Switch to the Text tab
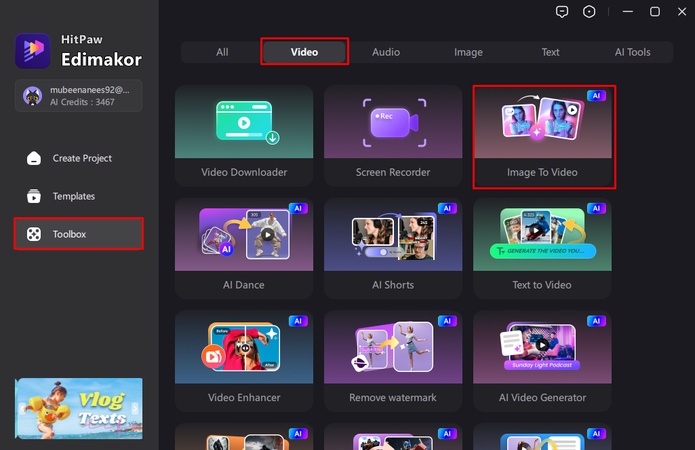The width and height of the screenshot is (695, 450). [x=550, y=52]
